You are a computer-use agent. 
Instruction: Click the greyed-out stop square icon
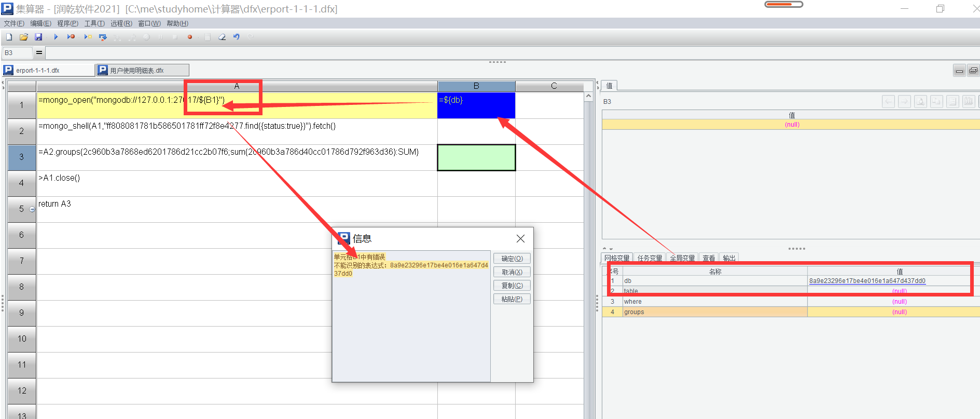[x=175, y=37]
